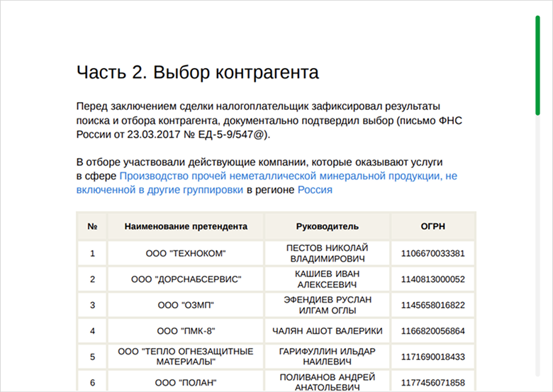Click the ОГРН column header
Image resolution: width=553 pixels, height=392 pixels.
tap(432, 227)
